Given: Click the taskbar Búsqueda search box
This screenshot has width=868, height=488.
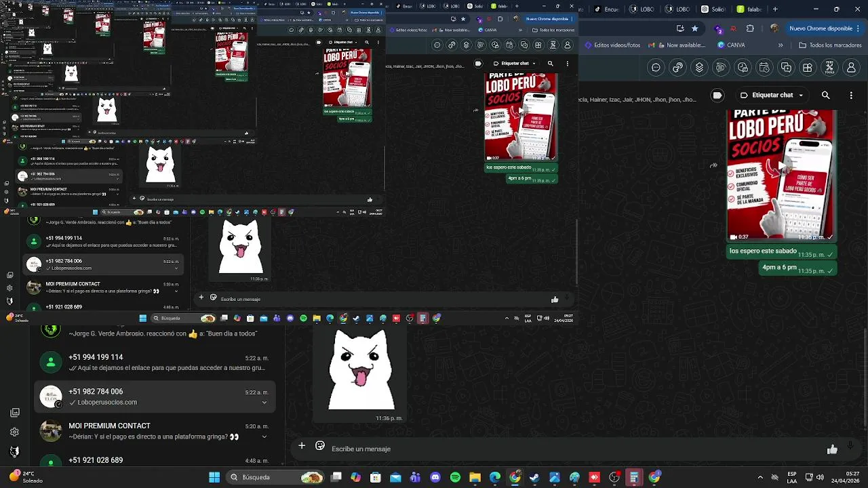Looking at the screenshot, I should 276,477.
